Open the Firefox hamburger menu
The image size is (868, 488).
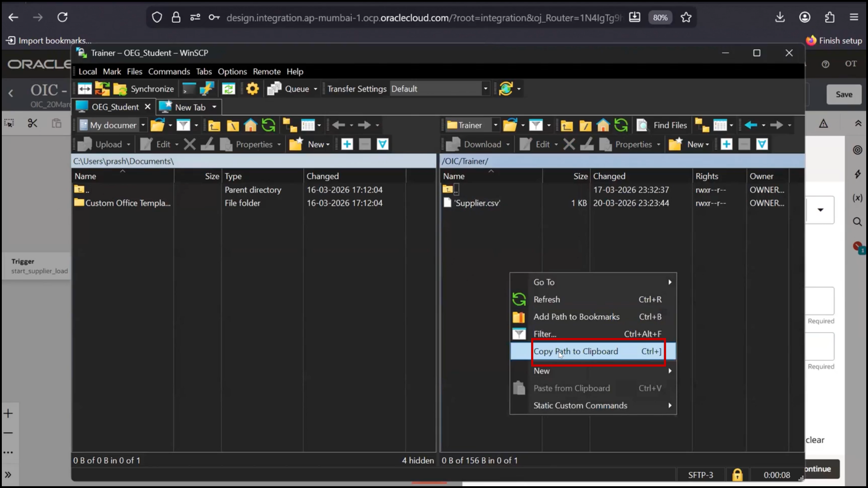coord(854,17)
